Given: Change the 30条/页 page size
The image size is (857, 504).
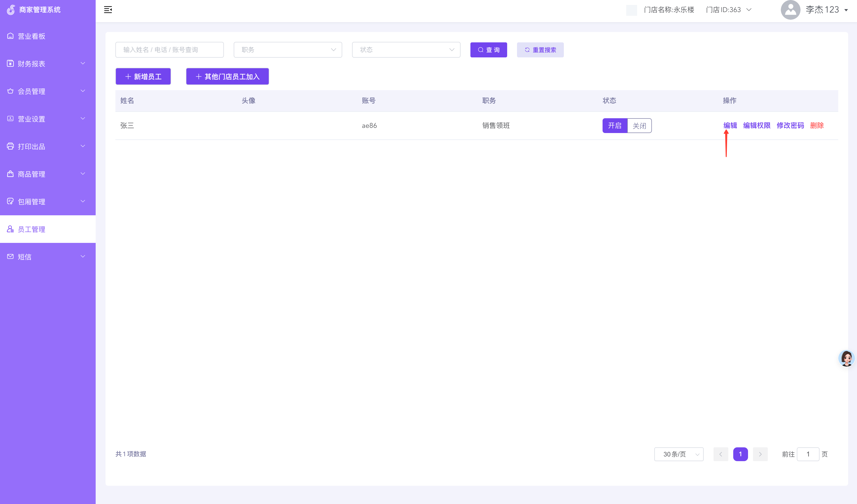Looking at the screenshot, I should point(679,454).
